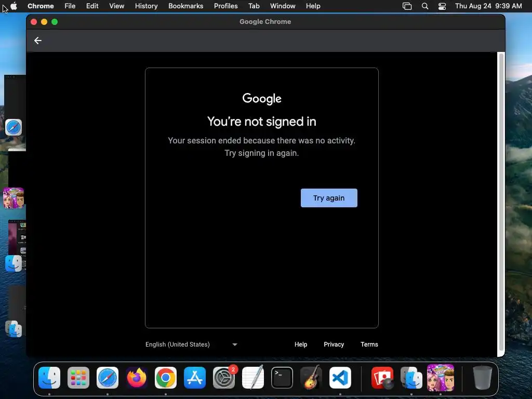Open the Profiles menu
532x399 pixels.
(x=225, y=6)
